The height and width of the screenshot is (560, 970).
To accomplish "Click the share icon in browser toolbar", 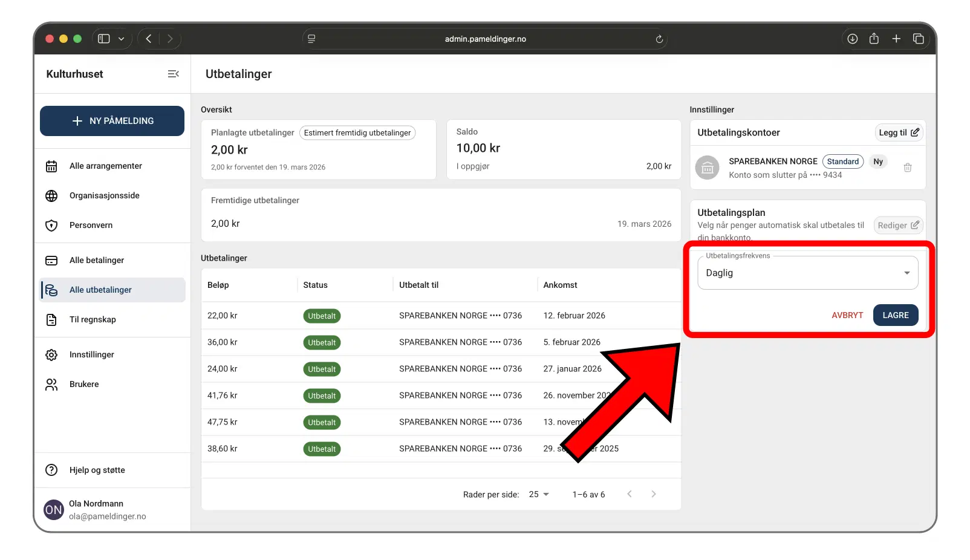I will coord(874,39).
